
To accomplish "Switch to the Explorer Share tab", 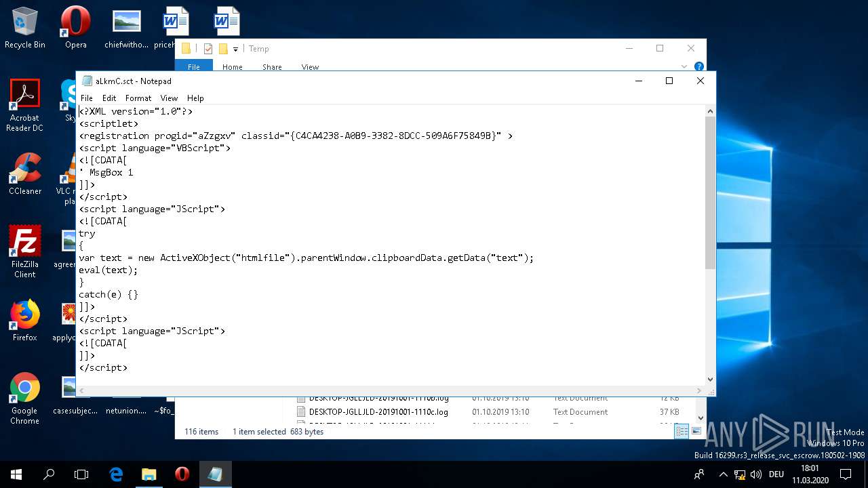I will (272, 66).
